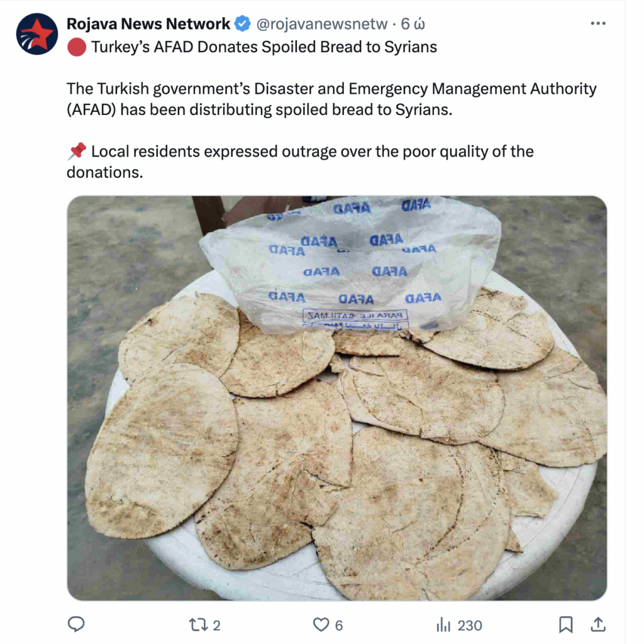
Task: Open the @rojavanewsnetw handle link
Action: (x=321, y=24)
